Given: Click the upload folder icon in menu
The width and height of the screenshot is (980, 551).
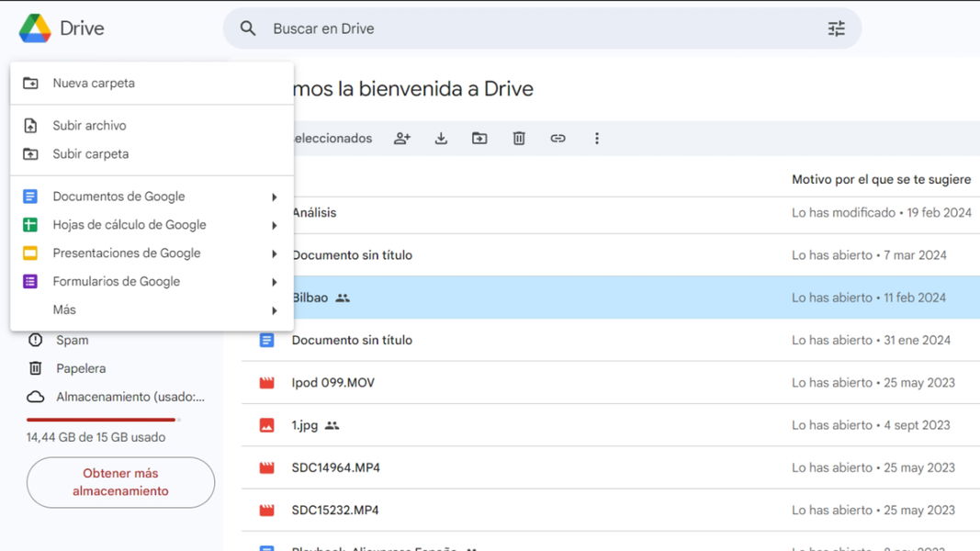Looking at the screenshot, I should click(x=30, y=153).
